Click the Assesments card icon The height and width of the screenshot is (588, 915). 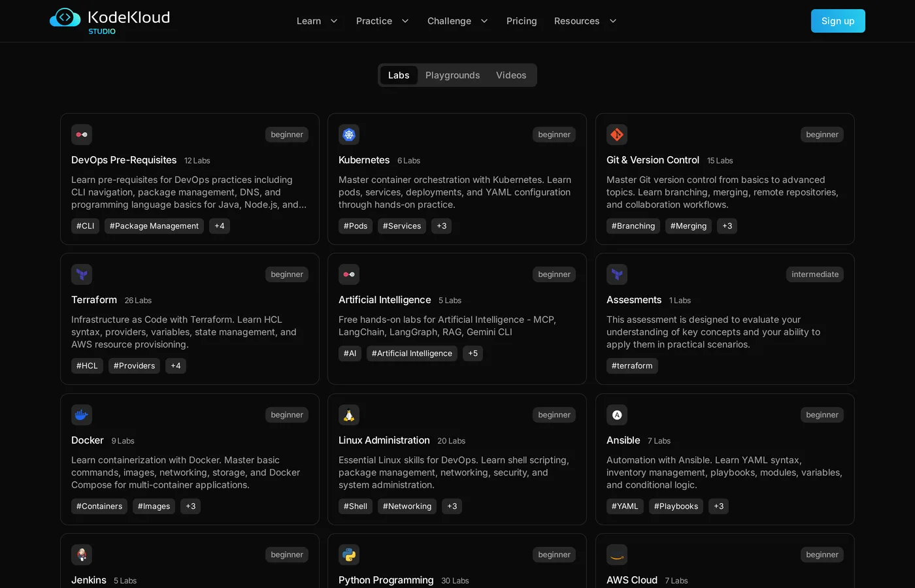[x=617, y=274]
